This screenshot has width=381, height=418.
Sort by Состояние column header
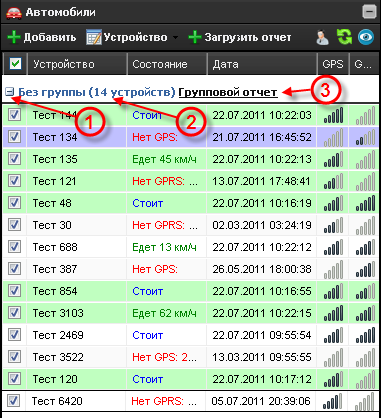[x=167, y=64]
